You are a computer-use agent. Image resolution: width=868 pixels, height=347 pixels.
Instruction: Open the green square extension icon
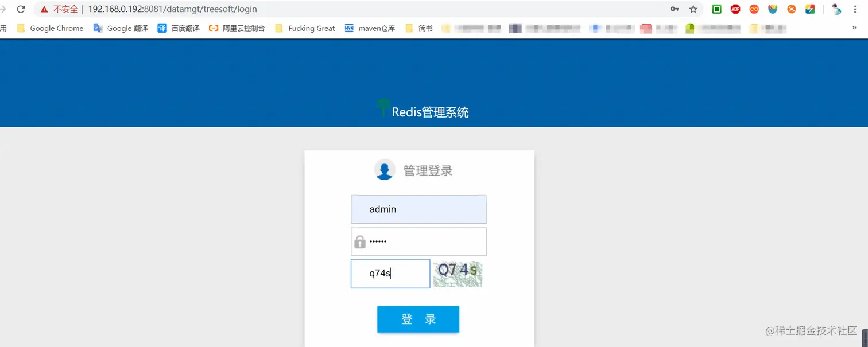click(x=716, y=9)
